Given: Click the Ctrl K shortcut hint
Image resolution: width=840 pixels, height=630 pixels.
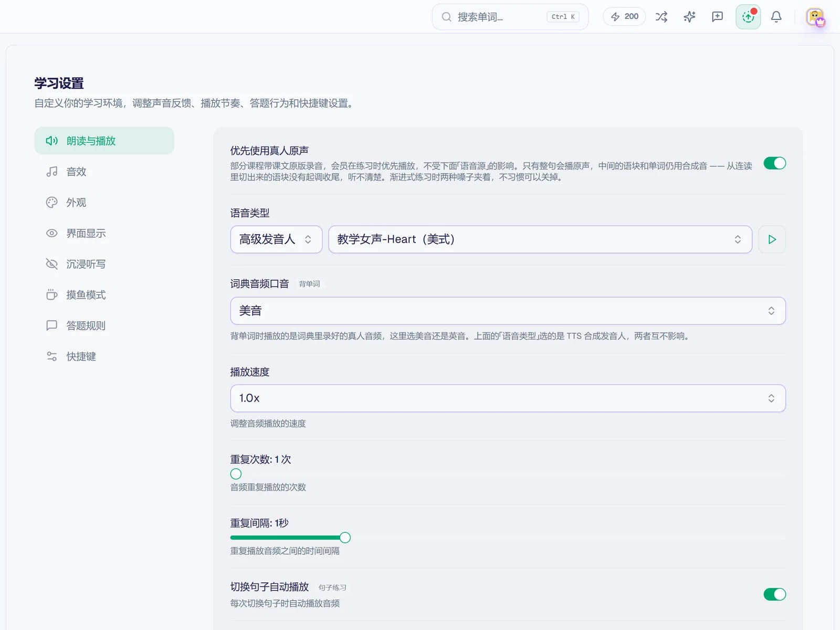Looking at the screenshot, I should click(563, 17).
